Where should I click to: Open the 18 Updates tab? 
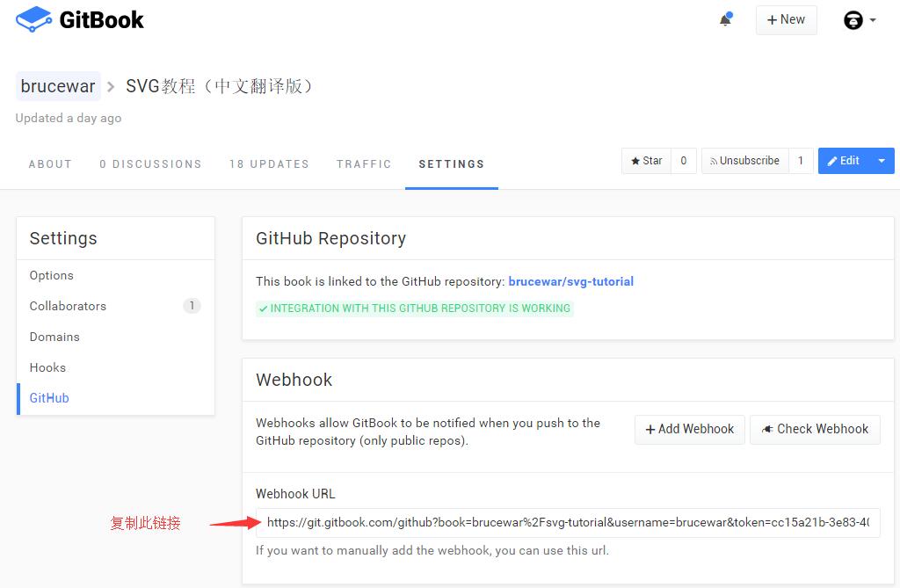pyautogui.click(x=269, y=164)
